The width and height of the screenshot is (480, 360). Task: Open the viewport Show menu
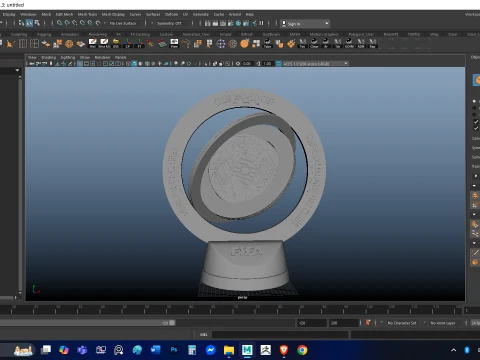point(85,57)
